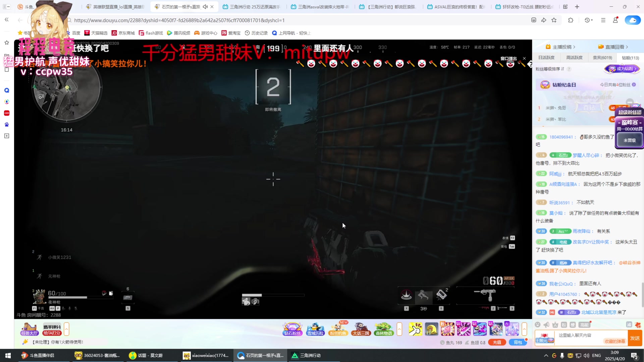Screen dimensions: 644x362
Task: Expand the activity icons list arrow
Action: tap(399, 329)
